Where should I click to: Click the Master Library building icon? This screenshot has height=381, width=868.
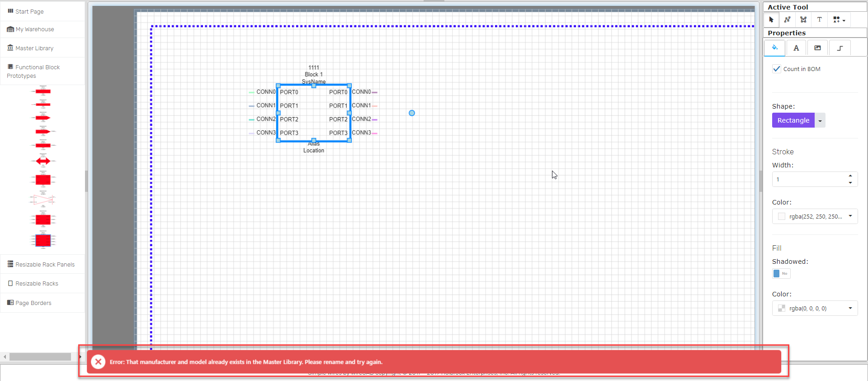click(10, 48)
